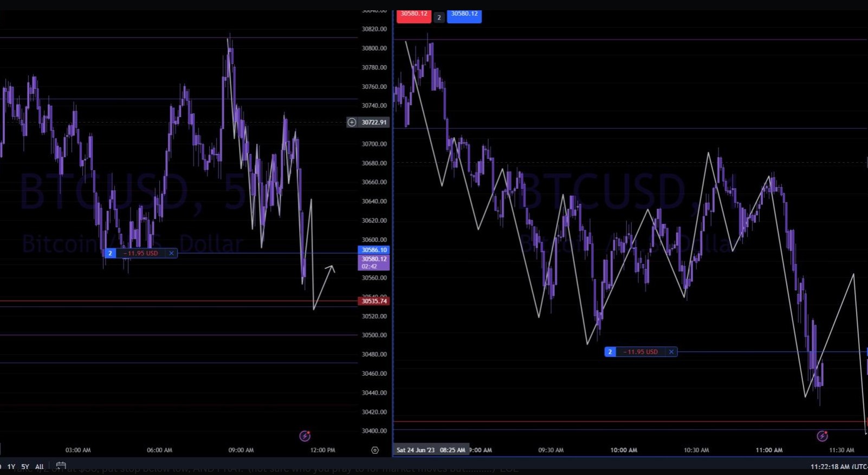Click the red 30535.74 price label on the price axis

(374, 301)
